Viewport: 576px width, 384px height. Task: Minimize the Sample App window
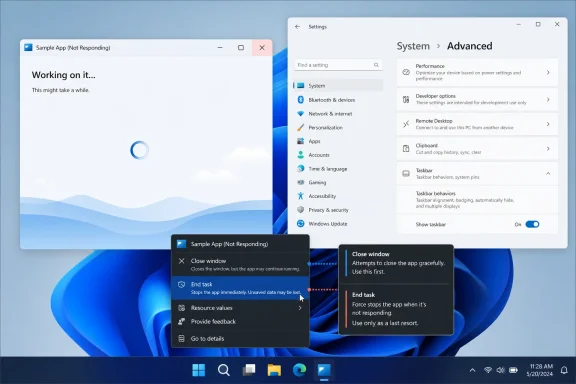220,48
